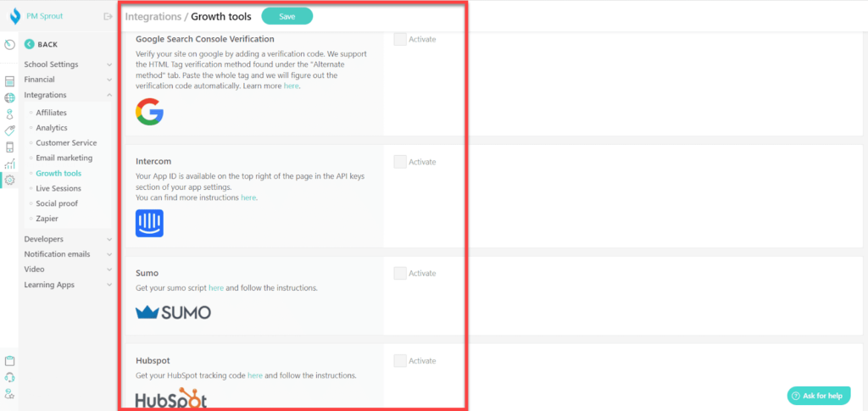This screenshot has height=411, width=868.
Task: Open the Affiliates integrations page
Action: 52,113
